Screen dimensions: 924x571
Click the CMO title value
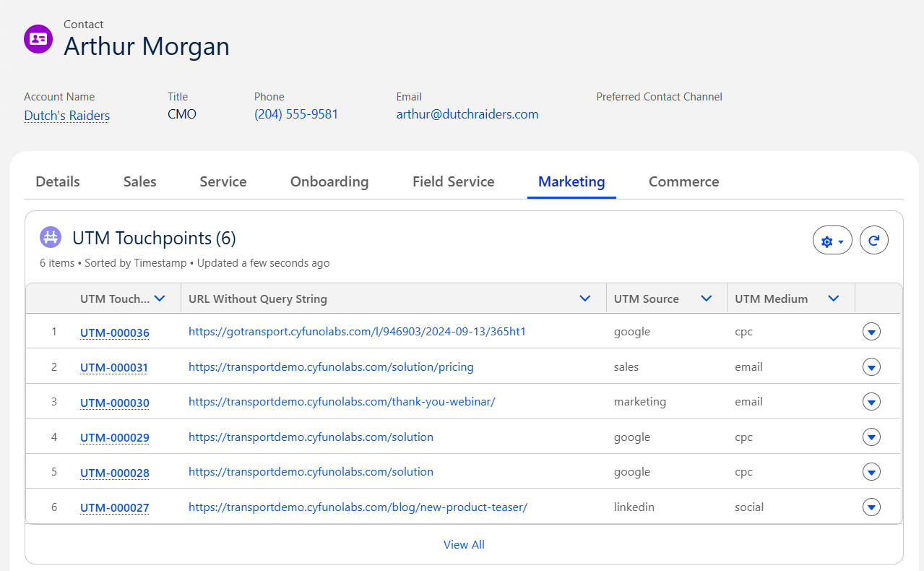coord(182,114)
